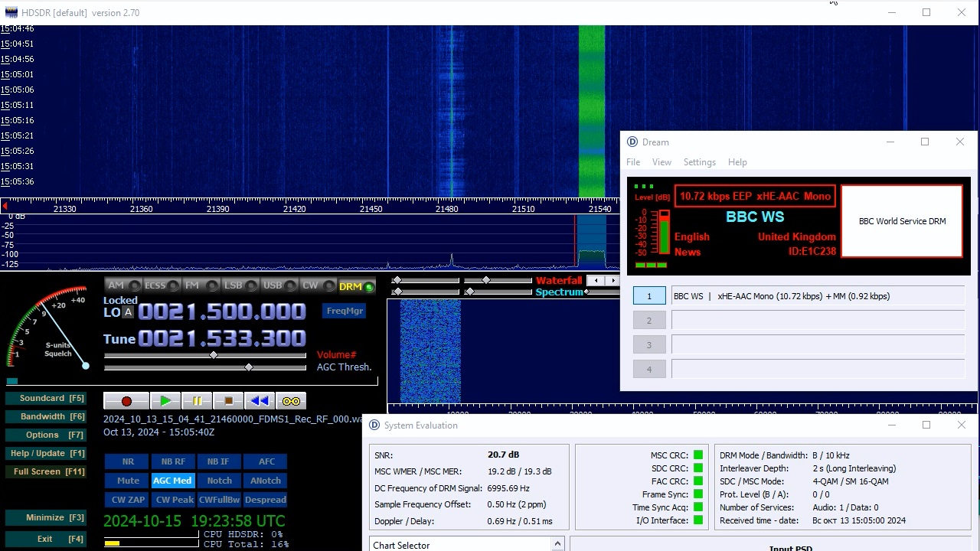980x551 pixels.
Task: Toggle CW Peak filter
Action: (x=173, y=500)
